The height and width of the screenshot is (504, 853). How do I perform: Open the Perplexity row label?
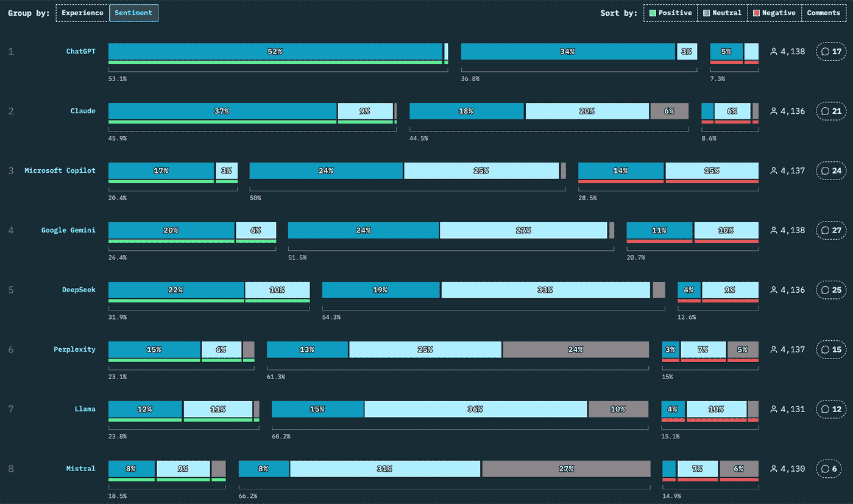(74, 349)
